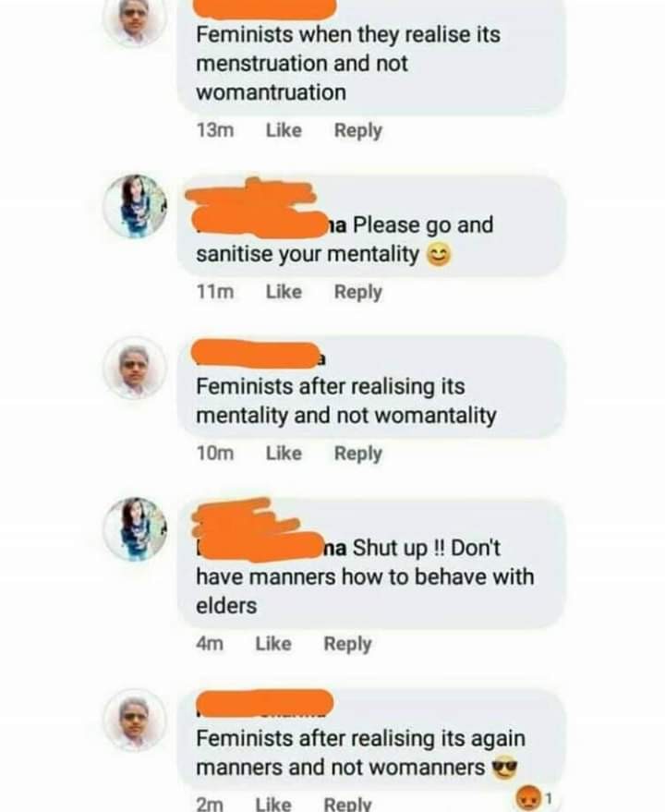This screenshot has height=812, width=665.
Task: Click the 4m timestamp link
Action: 210,644
